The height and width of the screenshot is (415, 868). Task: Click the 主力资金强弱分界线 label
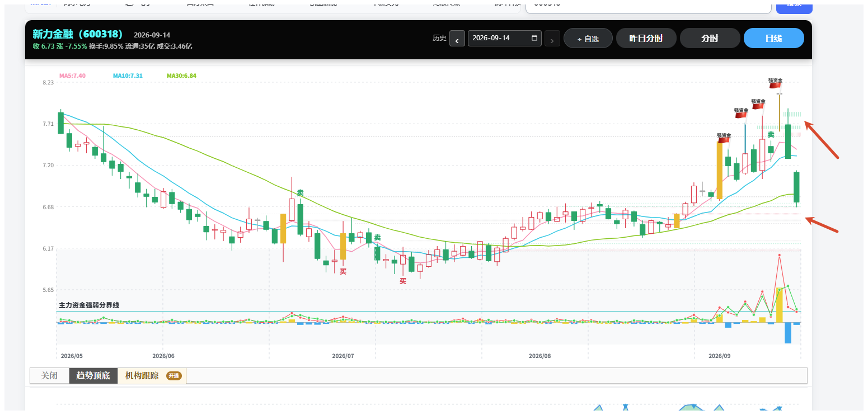coord(89,305)
